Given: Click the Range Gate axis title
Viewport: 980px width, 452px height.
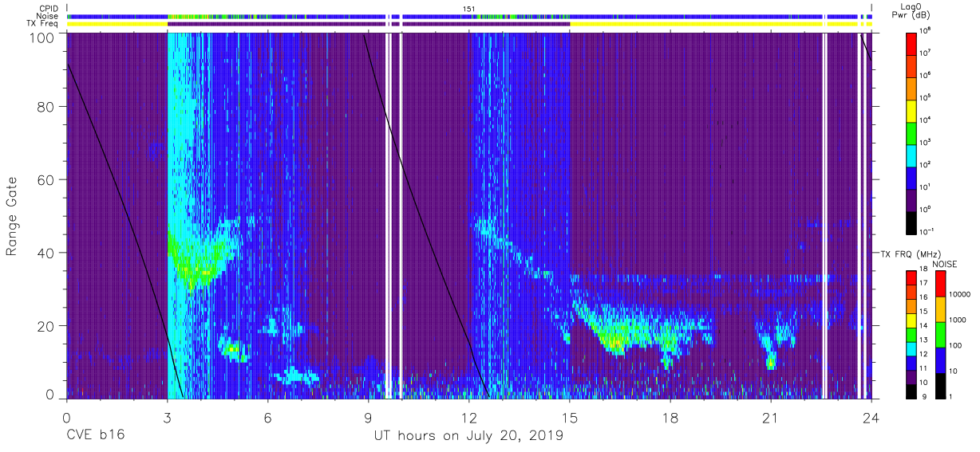Looking at the screenshot, I should pyautogui.click(x=13, y=215).
